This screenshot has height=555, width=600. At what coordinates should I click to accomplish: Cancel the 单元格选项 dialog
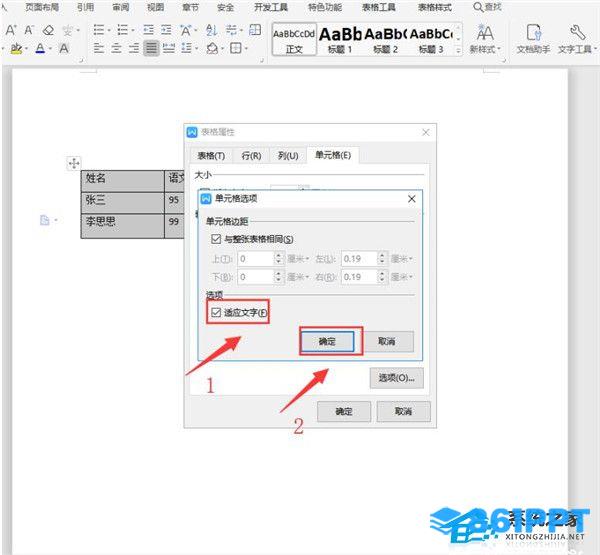[x=387, y=341]
